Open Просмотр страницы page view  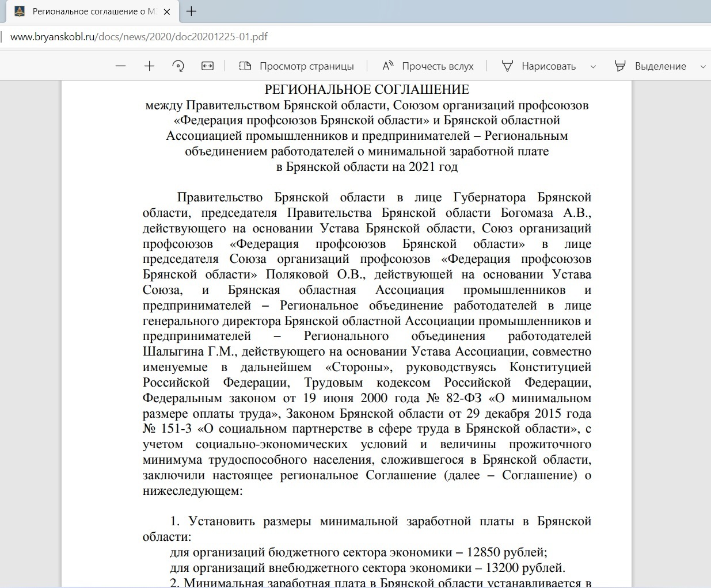296,66
